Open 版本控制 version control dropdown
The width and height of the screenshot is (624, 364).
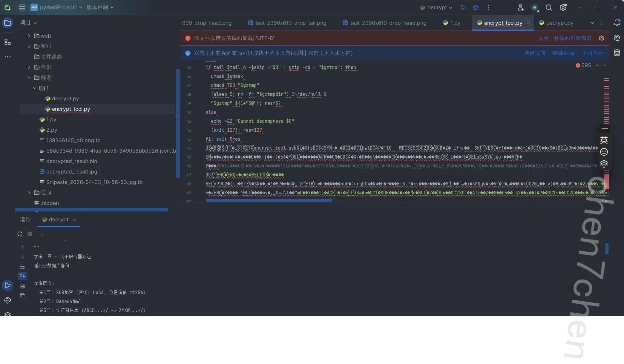[100, 7]
